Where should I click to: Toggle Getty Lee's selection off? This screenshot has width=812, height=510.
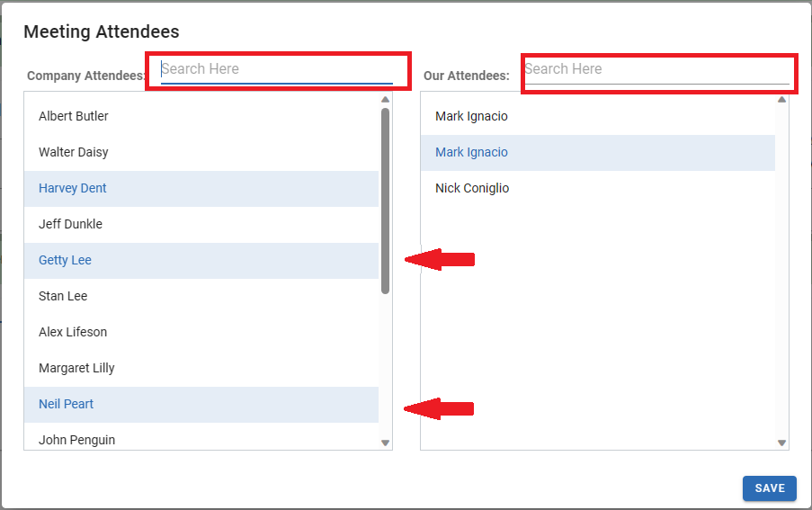point(66,260)
